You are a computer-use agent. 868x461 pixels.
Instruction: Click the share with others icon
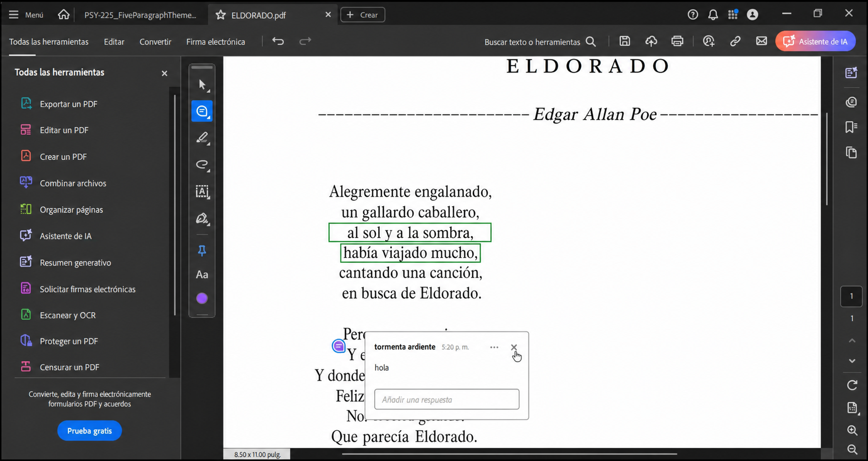(709, 41)
